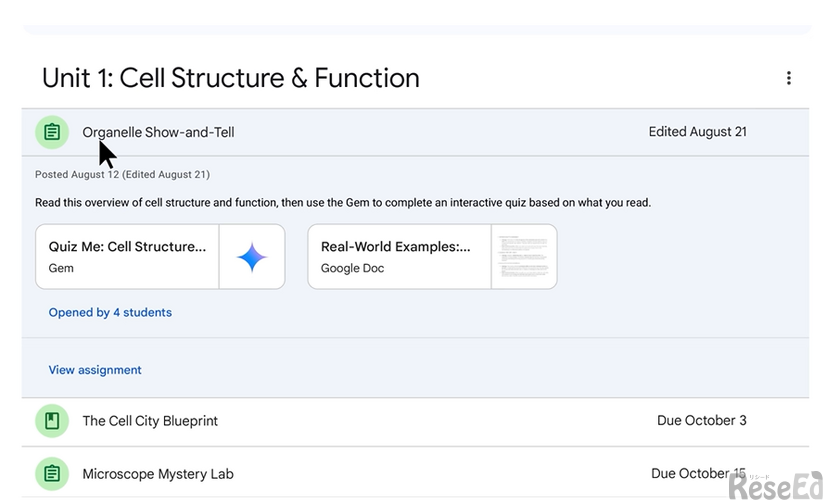Click the Unit 1: Cell Structure & Function heading
The height and width of the screenshot is (502, 826).
point(231,78)
